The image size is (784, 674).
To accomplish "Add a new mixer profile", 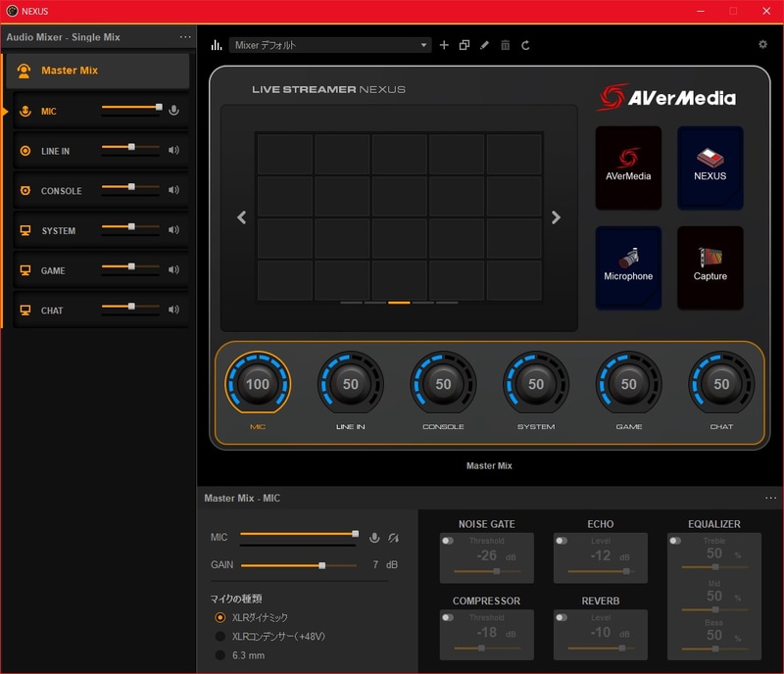I will 443,44.
